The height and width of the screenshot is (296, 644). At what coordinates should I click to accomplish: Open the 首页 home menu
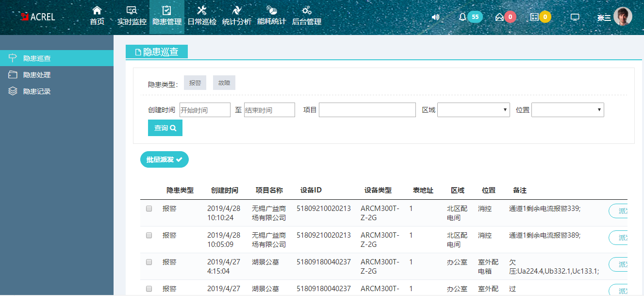(x=97, y=16)
